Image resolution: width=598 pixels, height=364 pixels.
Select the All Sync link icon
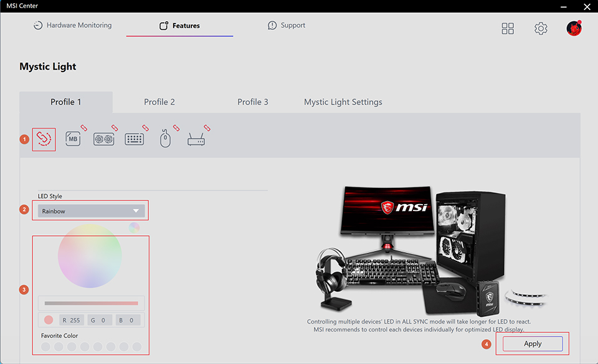(x=44, y=139)
